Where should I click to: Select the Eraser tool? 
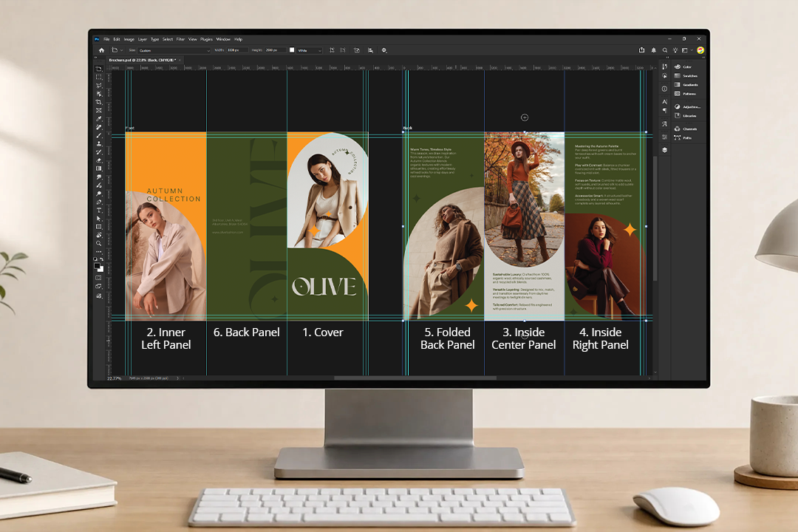(x=99, y=160)
